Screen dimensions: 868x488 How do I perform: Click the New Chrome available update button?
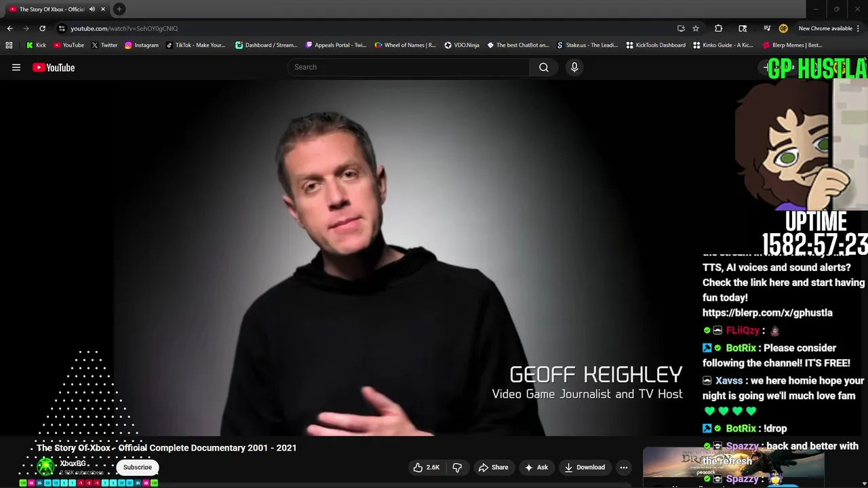tap(825, 28)
